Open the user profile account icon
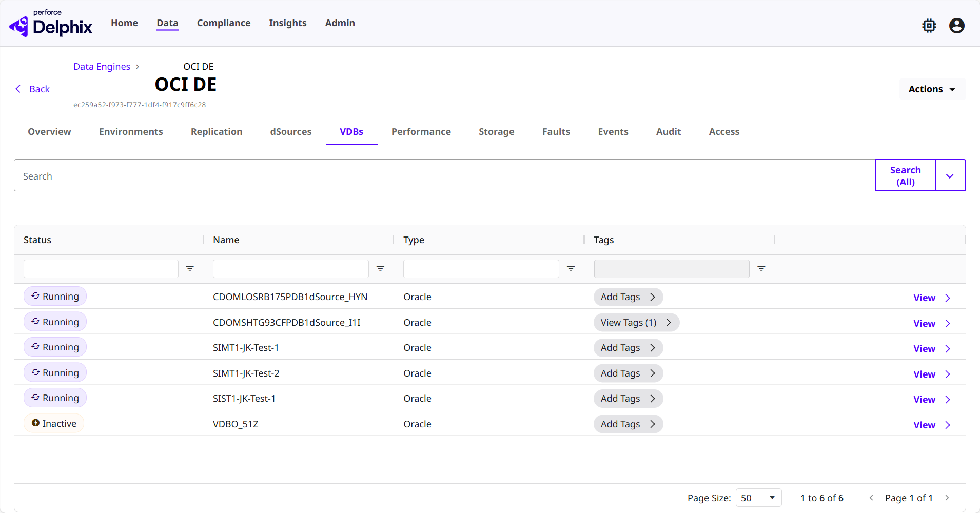The image size is (980, 513). pyautogui.click(x=957, y=26)
